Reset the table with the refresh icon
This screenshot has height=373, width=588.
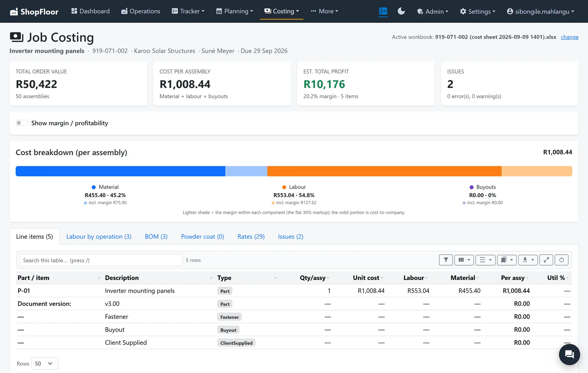562,260
